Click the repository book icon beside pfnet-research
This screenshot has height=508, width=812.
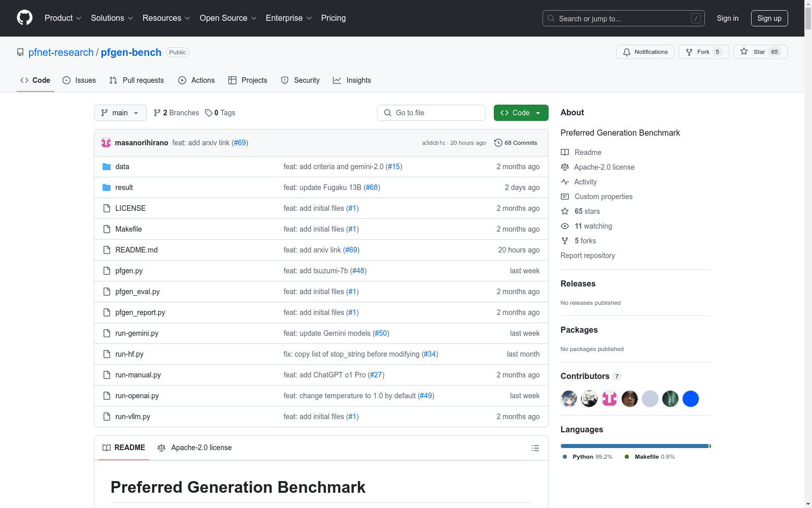(x=20, y=52)
